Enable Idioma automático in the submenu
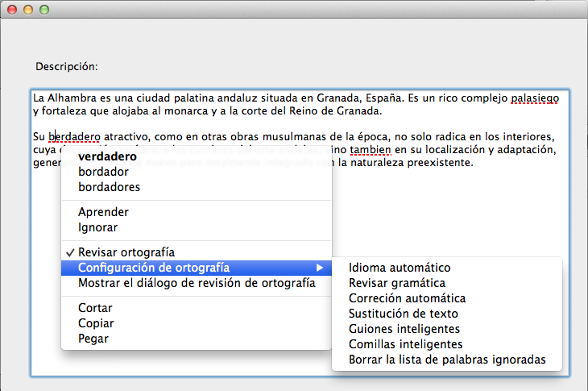The image size is (588, 391). pos(400,268)
